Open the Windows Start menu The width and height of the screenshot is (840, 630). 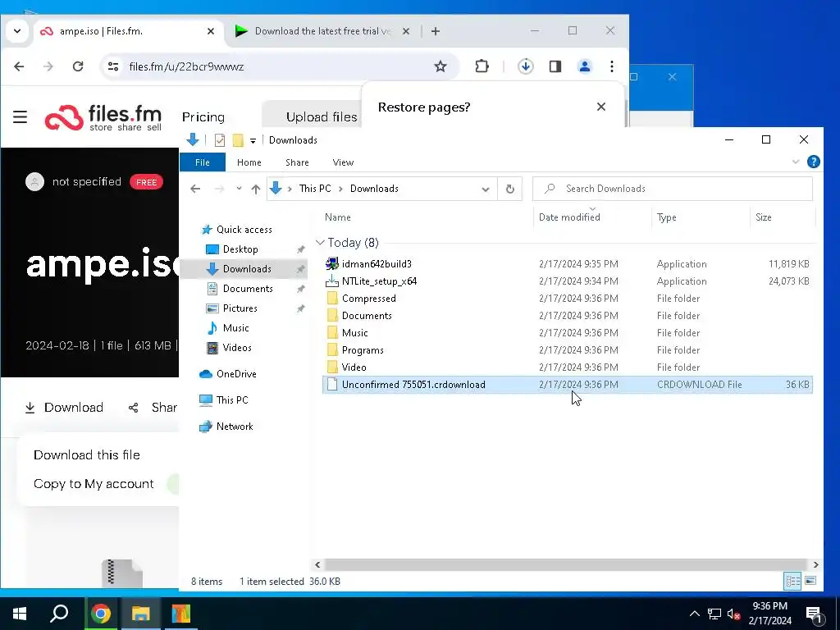coord(20,614)
